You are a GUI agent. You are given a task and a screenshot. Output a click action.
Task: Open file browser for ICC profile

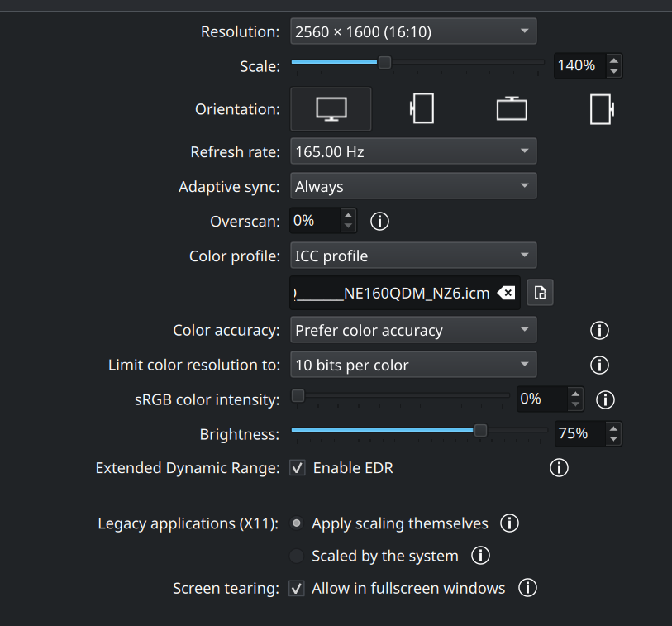pyautogui.click(x=540, y=293)
